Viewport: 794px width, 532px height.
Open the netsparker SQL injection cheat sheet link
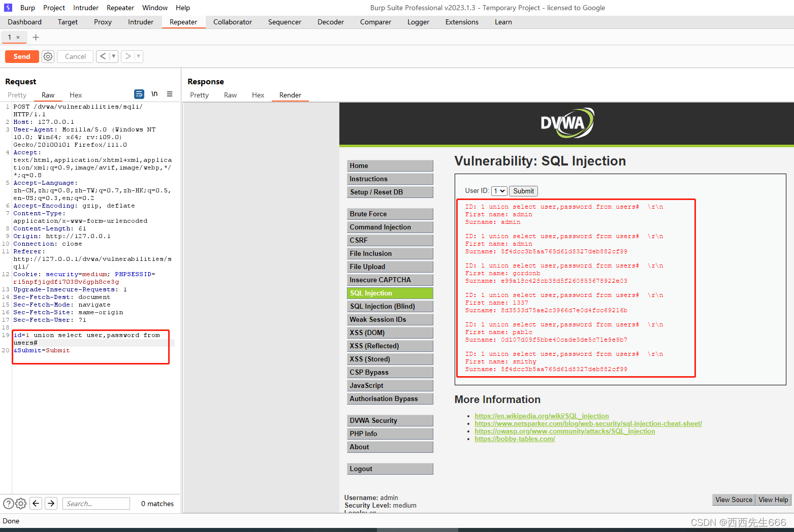click(588, 423)
